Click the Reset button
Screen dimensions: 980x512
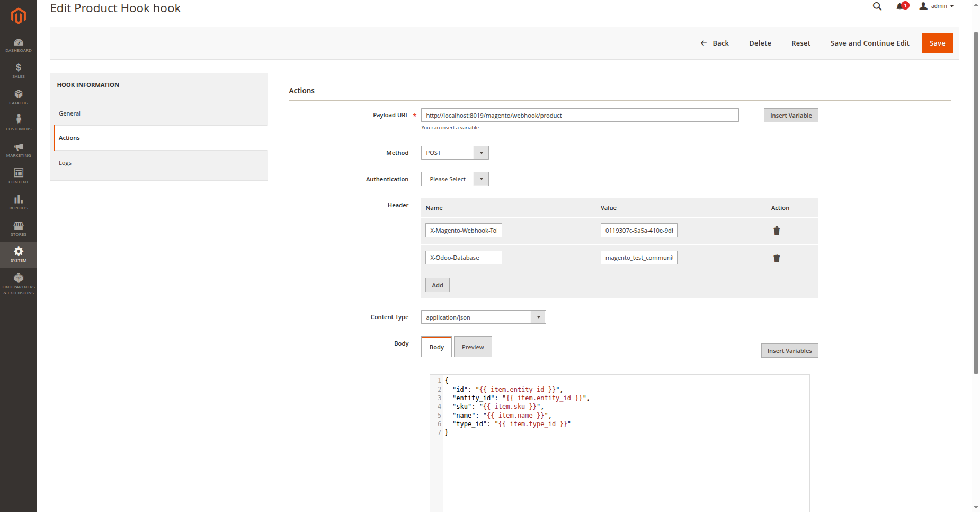pyautogui.click(x=800, y=43)
